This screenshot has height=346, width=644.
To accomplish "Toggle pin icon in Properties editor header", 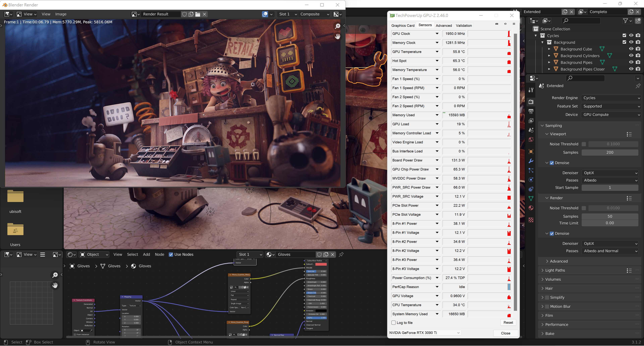I will point(638,86).
